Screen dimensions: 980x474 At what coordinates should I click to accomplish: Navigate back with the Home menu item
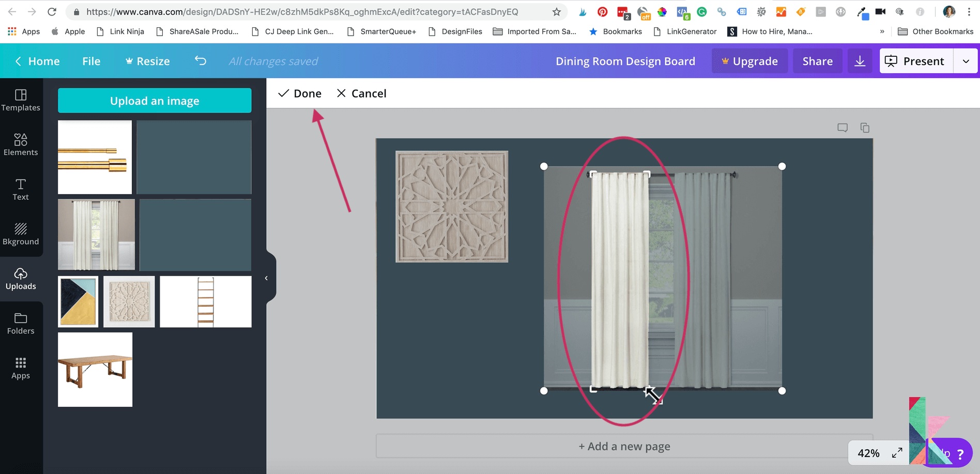click(37, 60)
